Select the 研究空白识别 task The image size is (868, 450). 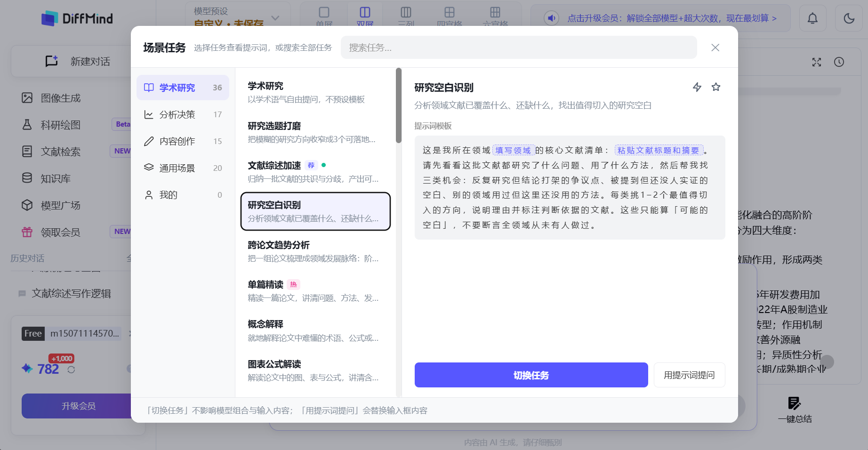pyautogui.click(x=315, y=211)
